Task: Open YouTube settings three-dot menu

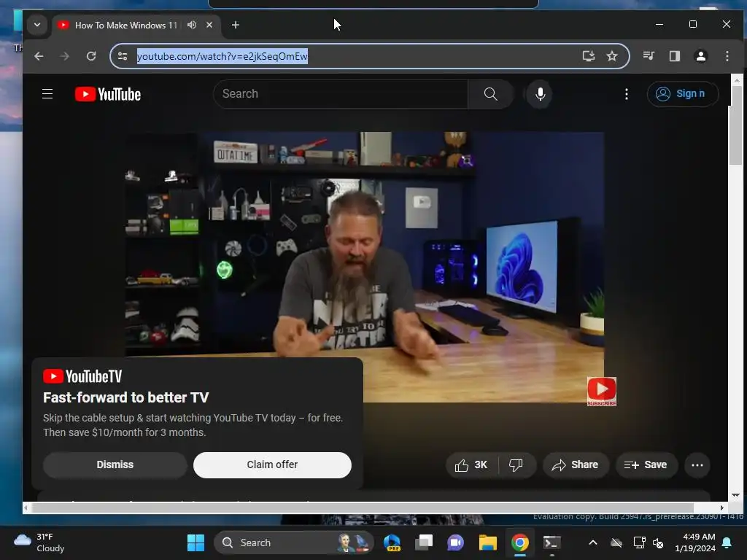Action: 627,94
